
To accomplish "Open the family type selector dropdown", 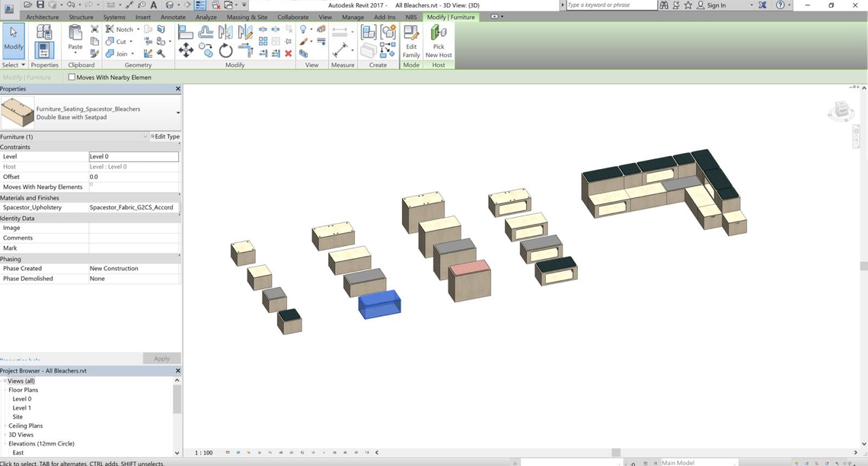I will pos(177,113).
